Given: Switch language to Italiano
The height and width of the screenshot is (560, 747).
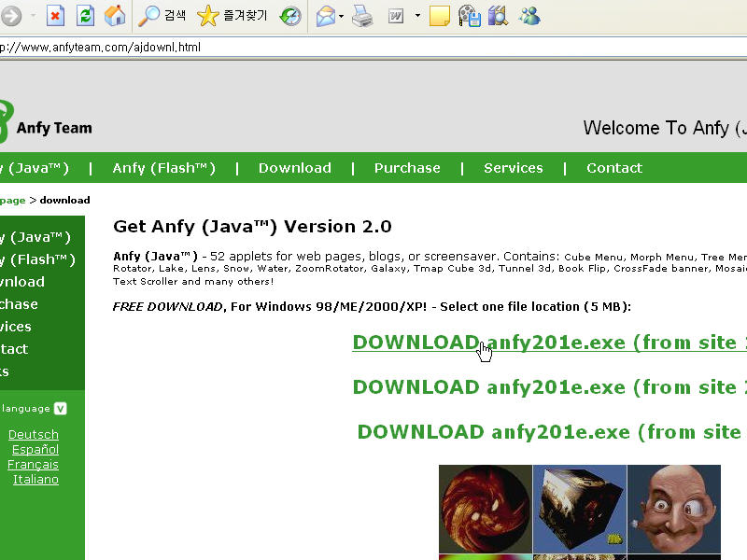Looking at the screenshot, I should click(x=35, y=479).
